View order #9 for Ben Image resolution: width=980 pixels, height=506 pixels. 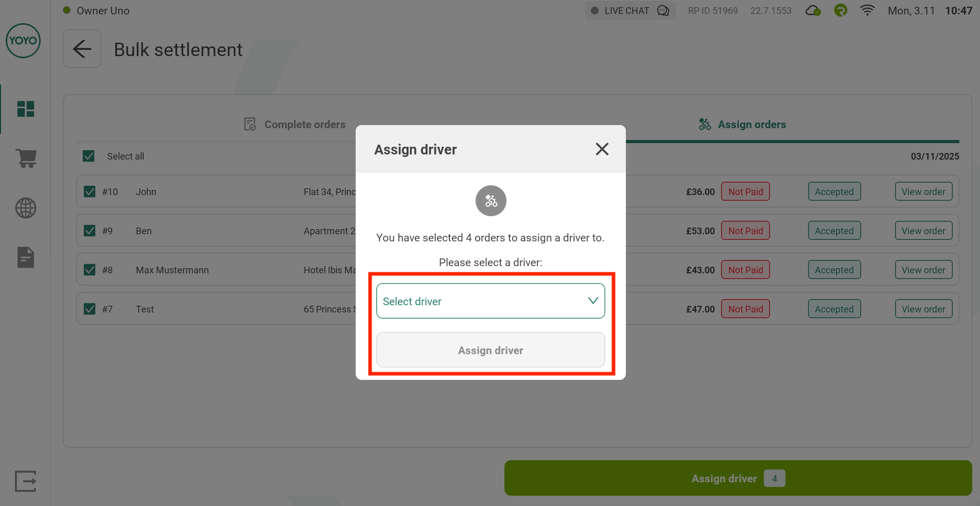pyautogui.click(x=923, y=231)
